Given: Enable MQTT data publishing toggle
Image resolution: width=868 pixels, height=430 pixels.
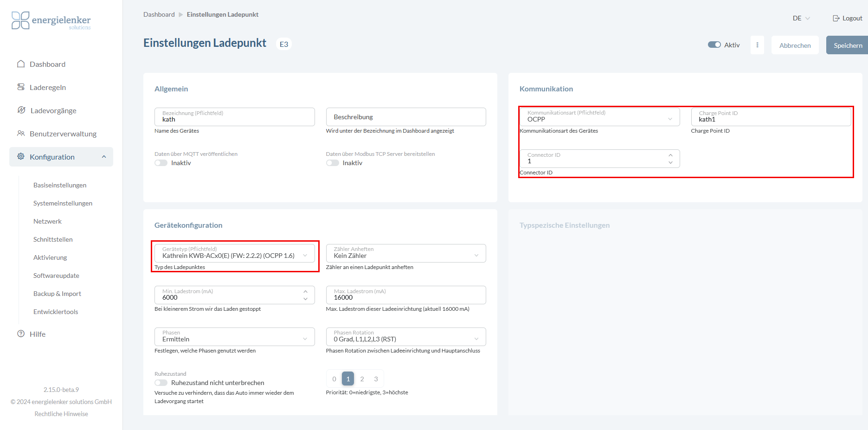Looking at the screenshot, I should (x=161, y=163).
